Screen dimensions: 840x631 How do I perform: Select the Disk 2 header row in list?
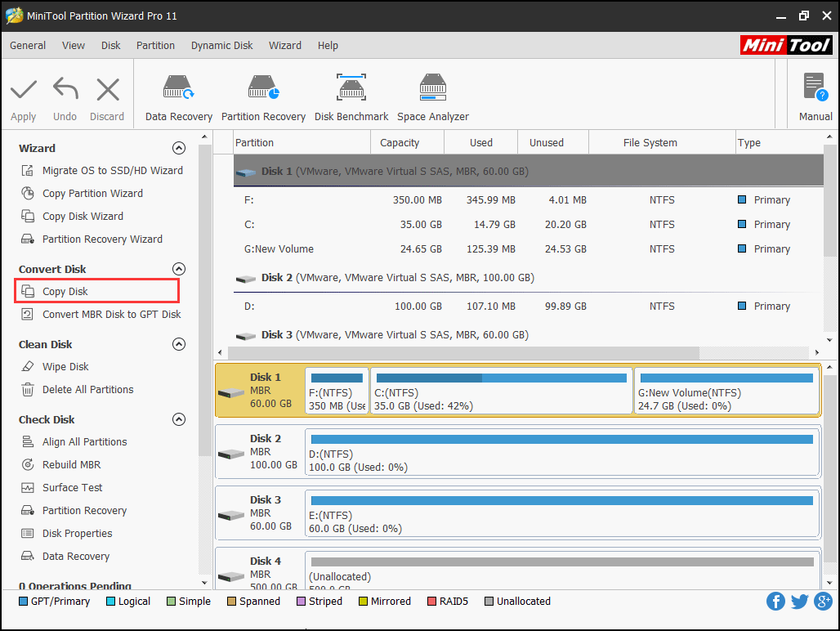[528, 277]
